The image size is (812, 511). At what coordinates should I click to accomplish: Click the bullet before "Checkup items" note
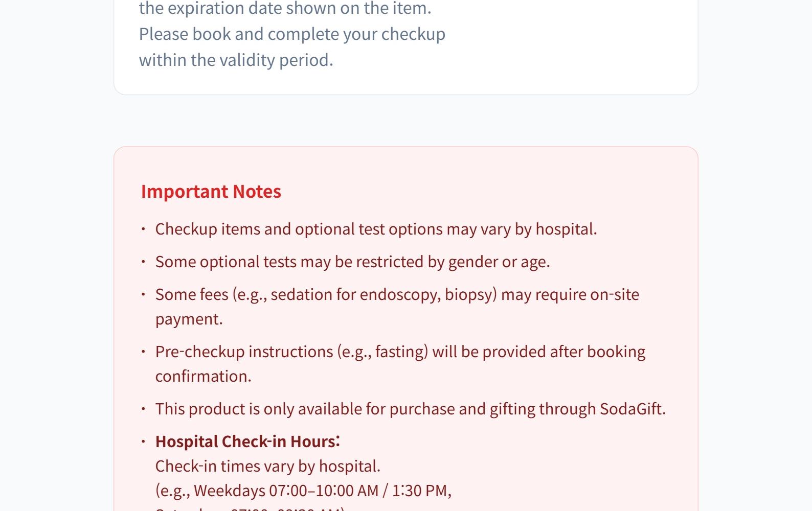click(144, 229)
